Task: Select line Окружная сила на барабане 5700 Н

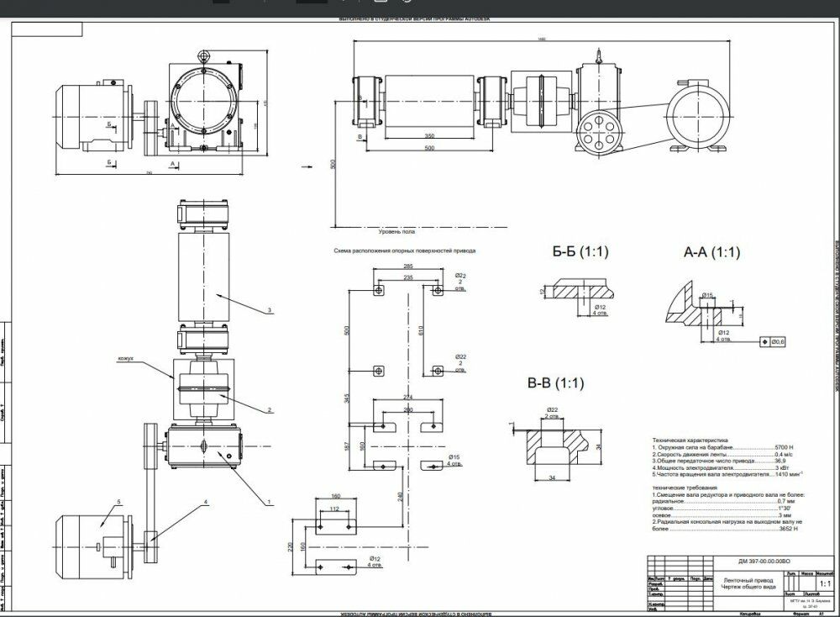Action: point(722,446)
